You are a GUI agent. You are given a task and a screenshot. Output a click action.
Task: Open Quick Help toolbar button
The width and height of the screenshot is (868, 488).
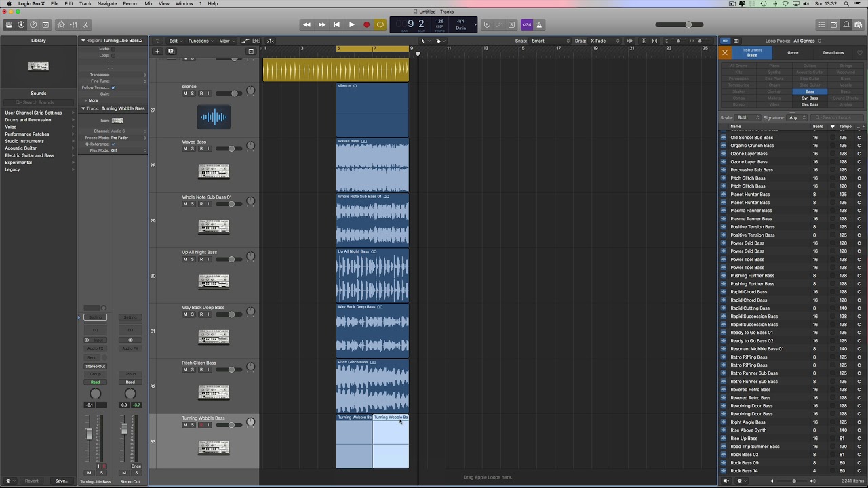click(33, 24)
